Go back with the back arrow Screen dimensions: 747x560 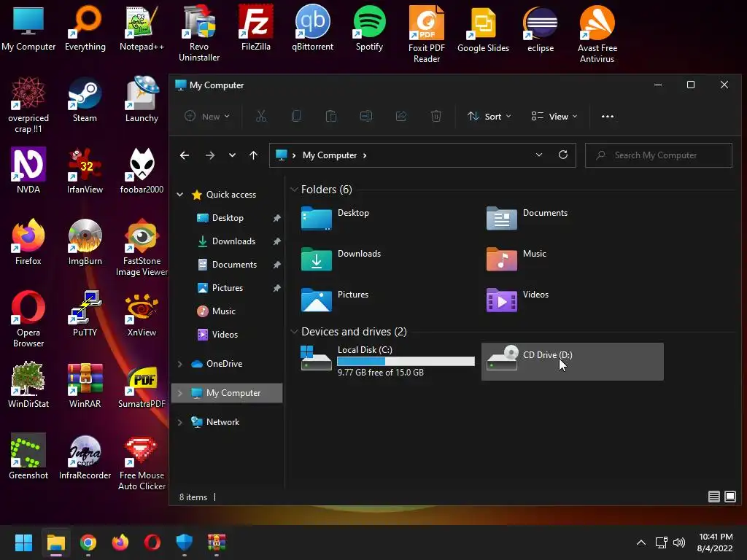tap(185, 155)
